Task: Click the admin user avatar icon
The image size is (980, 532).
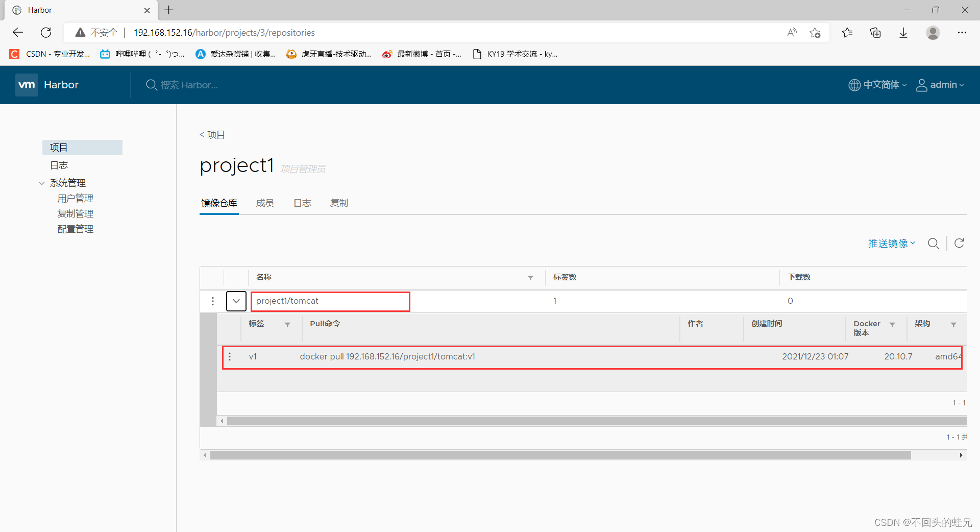Action: (922, 85)
